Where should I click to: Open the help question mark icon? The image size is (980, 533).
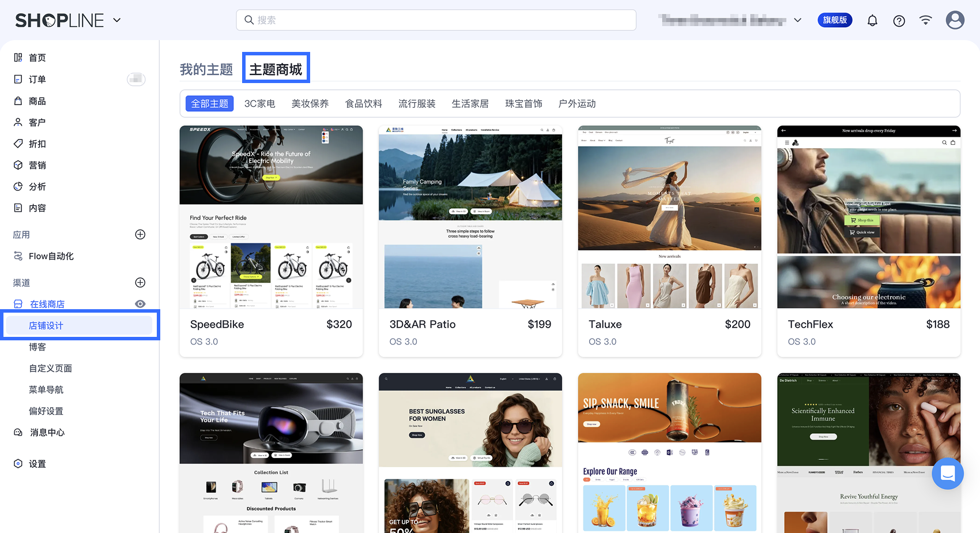click(x=899, y=21)
